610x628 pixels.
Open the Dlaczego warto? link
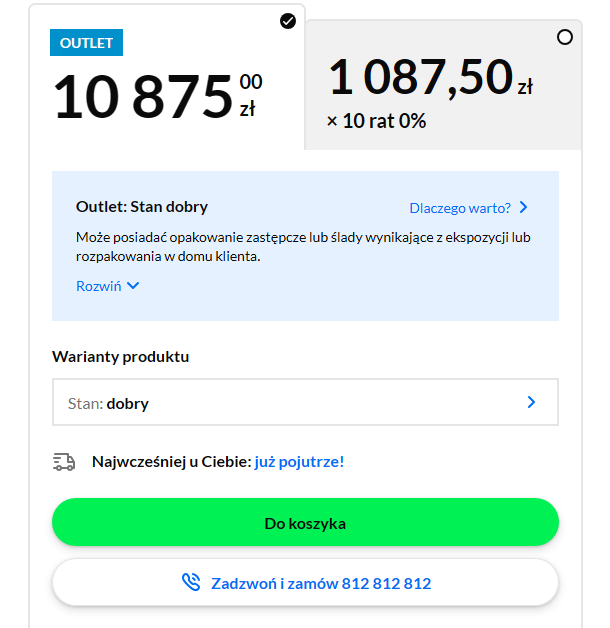click(460, 208)
